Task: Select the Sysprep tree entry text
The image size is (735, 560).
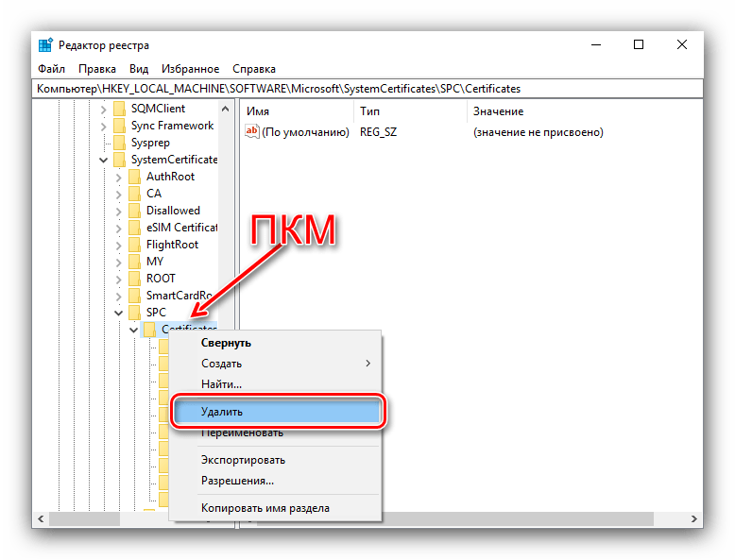Action: (150, 143)
